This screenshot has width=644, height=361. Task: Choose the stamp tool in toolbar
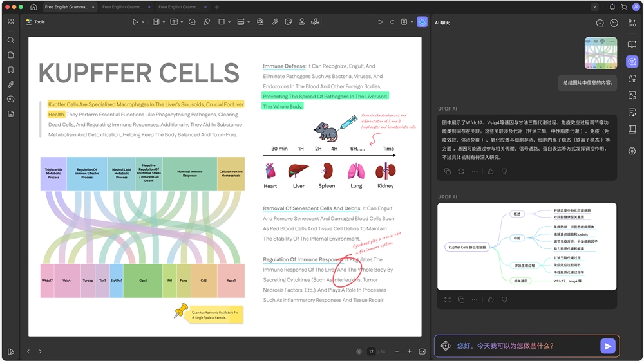point(301,22)
